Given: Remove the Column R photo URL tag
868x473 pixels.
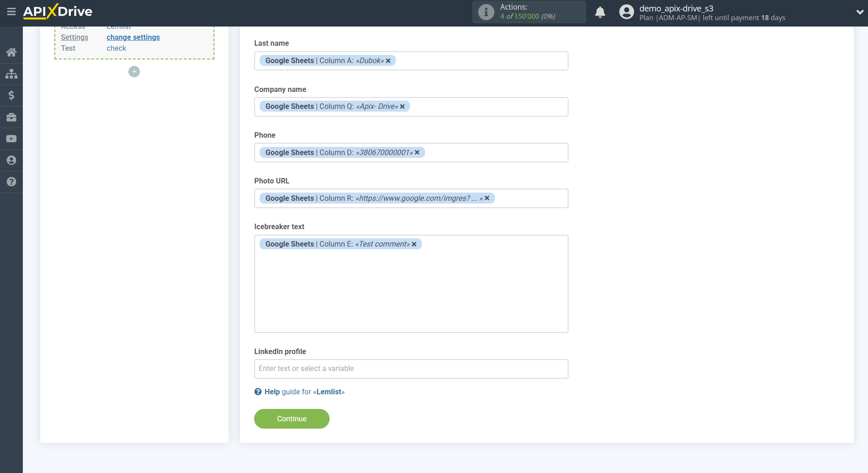Looking at the screenshot, I should click(x=487, y=198).
